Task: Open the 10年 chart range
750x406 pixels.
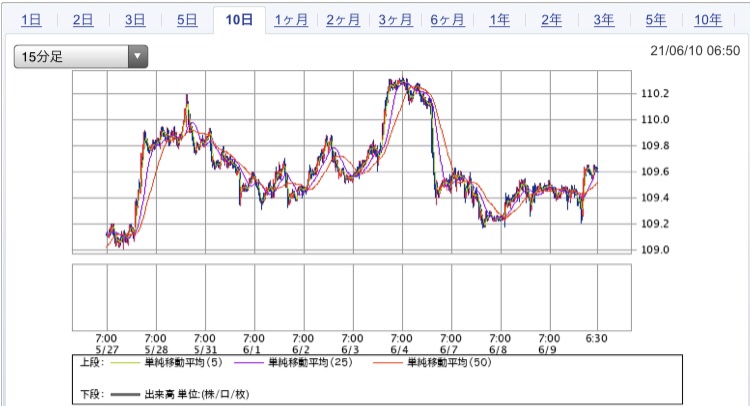Action: 708,20
